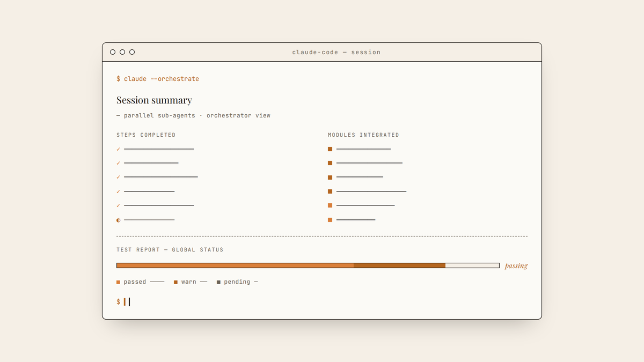Click the middle window control circle

click(x=122, y=52)
